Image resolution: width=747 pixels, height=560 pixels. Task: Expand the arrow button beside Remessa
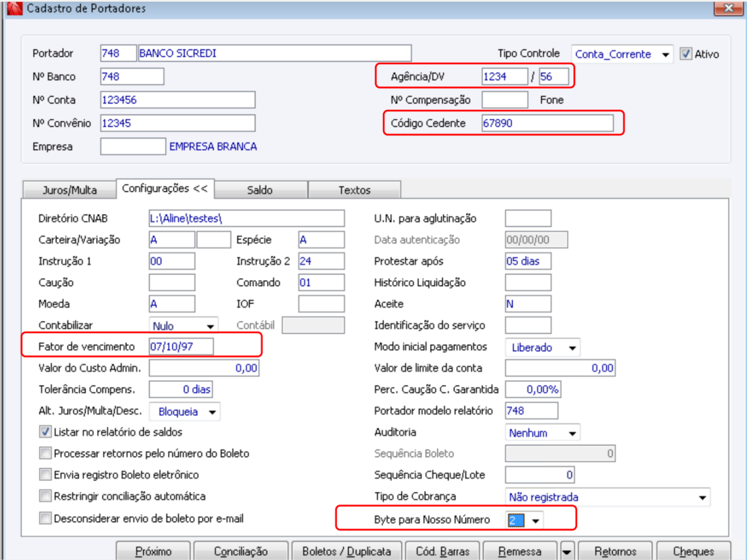(x=567, y=551)
